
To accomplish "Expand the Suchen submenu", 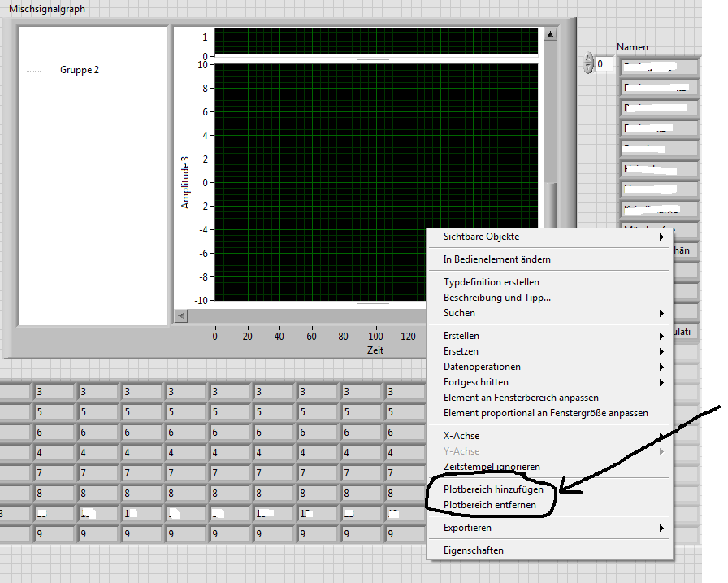I will (x=459, y=313).
